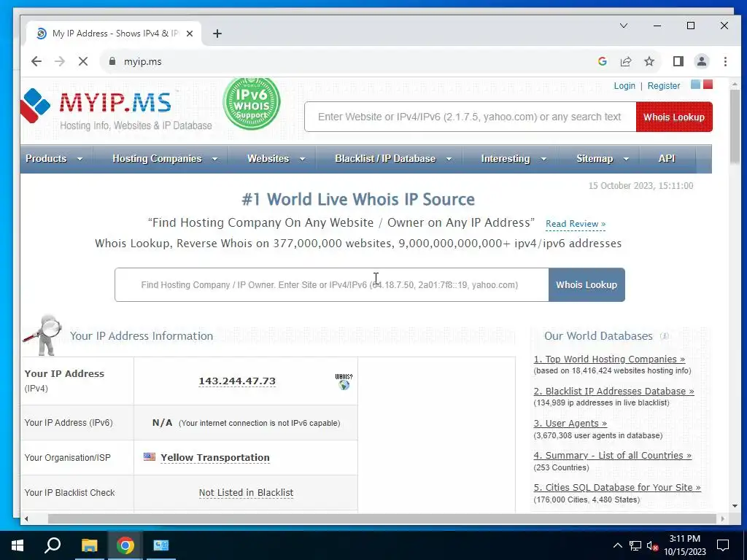Click the horizontal scrollbar thumb

pyautogui.click(x=382, y=518)
